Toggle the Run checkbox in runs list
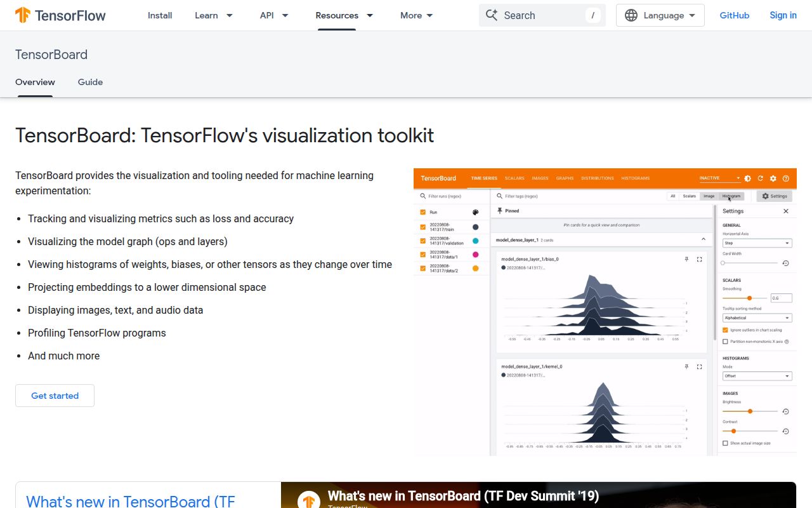 tap(423, 212)
